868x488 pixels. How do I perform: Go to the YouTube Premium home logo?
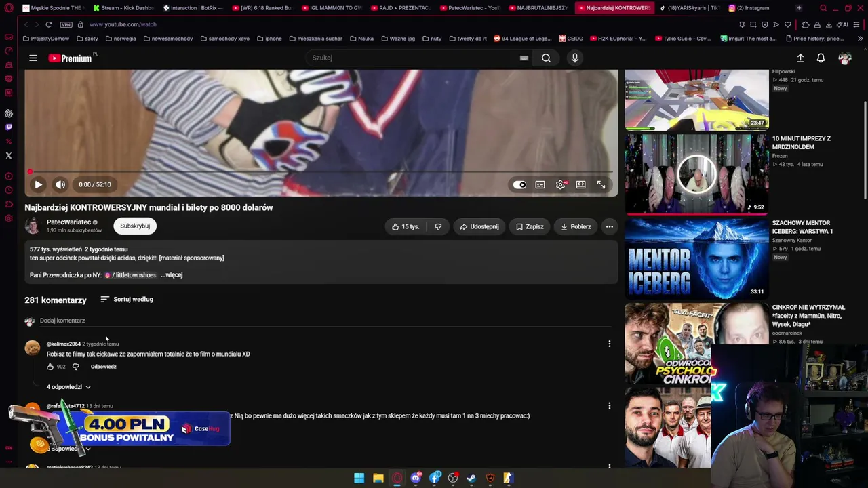[71, 58]
